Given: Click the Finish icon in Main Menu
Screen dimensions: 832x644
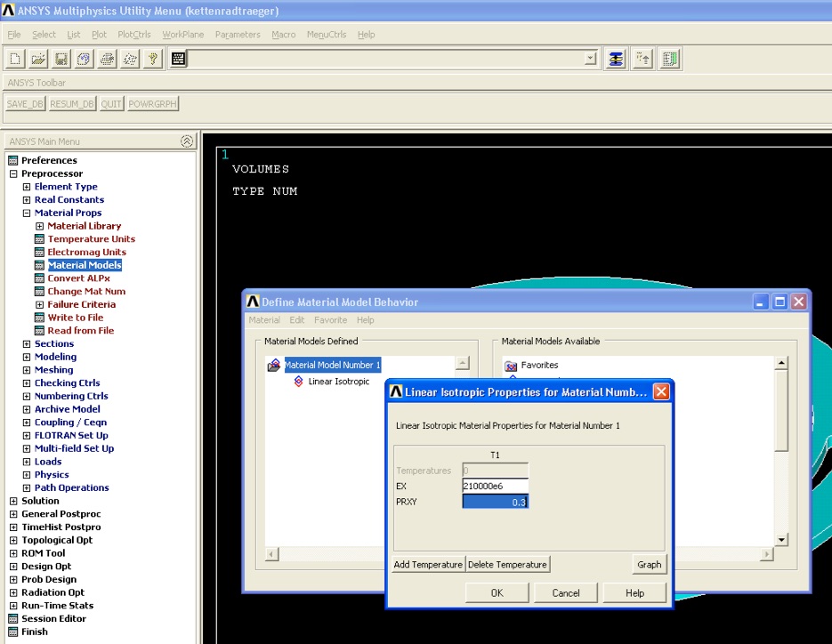Looking at the screenshot, I should click(x=13, y=632).
